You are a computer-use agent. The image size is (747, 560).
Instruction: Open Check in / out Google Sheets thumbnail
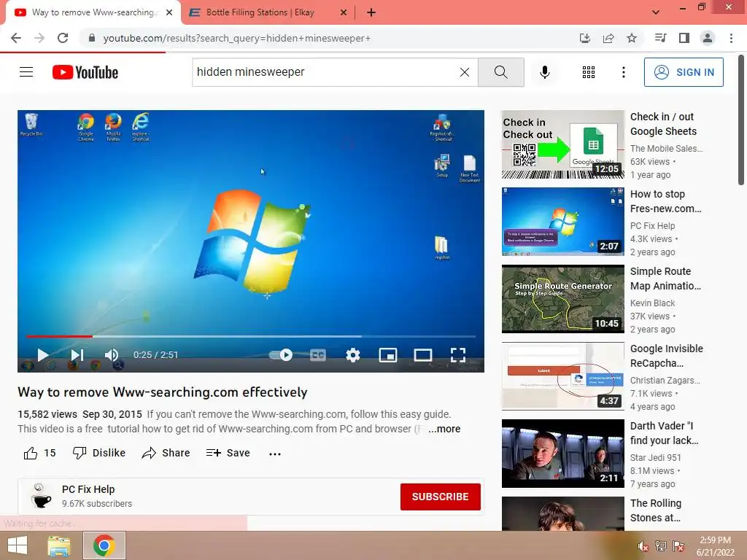[562, 144]
